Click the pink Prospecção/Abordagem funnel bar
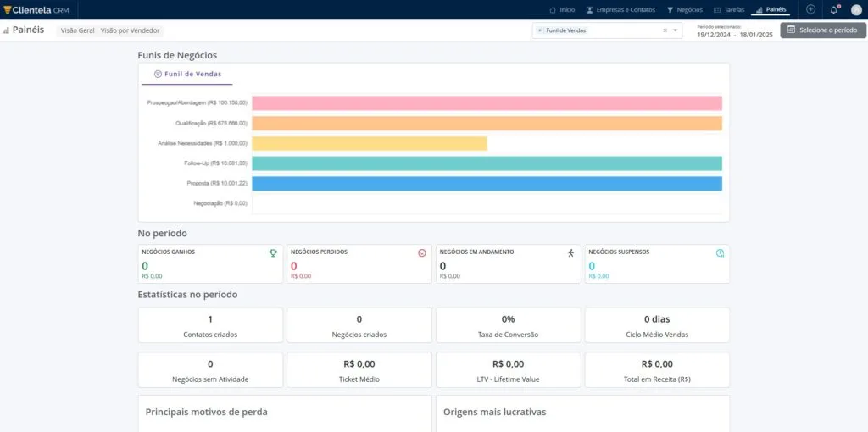Viewport: 868px width, 432px height. tap(487, 103)
